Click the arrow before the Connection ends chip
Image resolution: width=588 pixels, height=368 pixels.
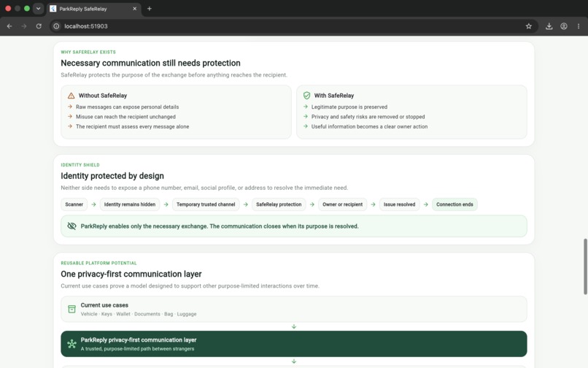point(426,204)
